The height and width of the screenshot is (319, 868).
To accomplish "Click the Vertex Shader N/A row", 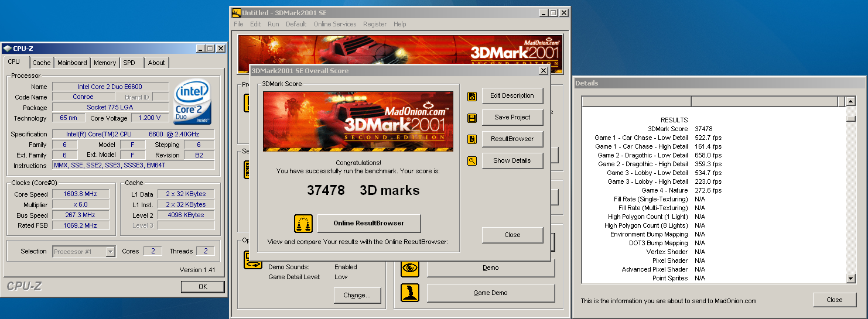I will [x=714, y=252].
